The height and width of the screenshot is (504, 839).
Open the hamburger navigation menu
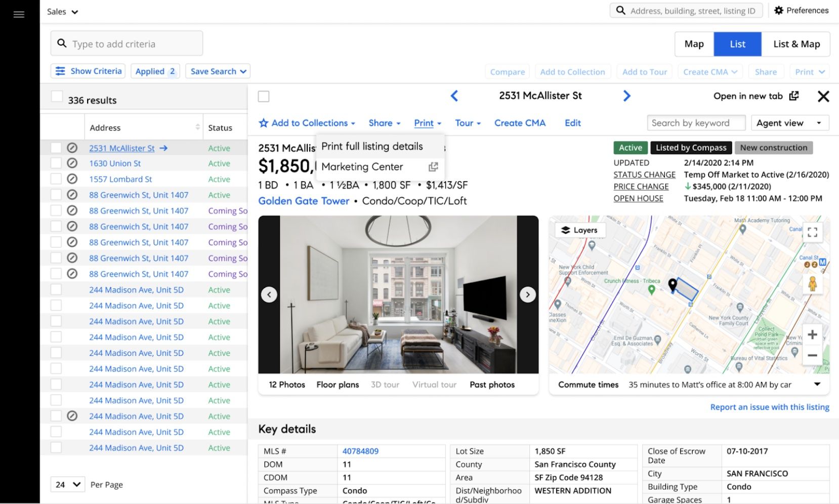tap(19, 14)
